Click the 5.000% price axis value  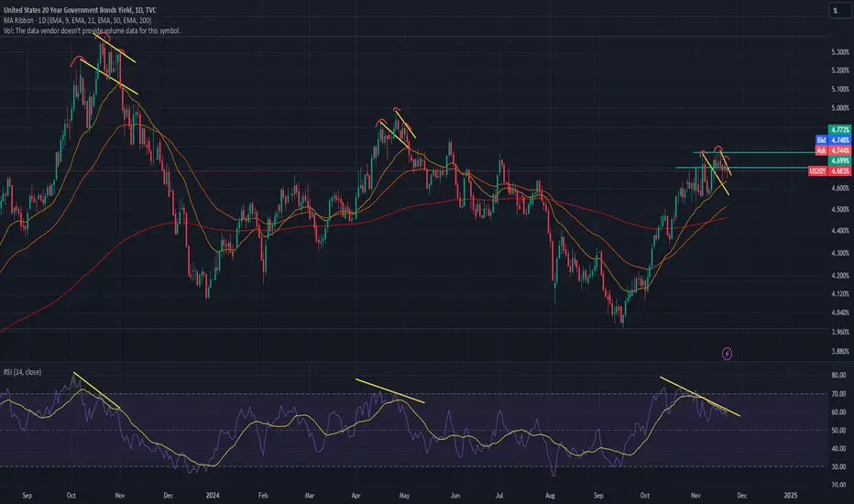pos(840,108)
